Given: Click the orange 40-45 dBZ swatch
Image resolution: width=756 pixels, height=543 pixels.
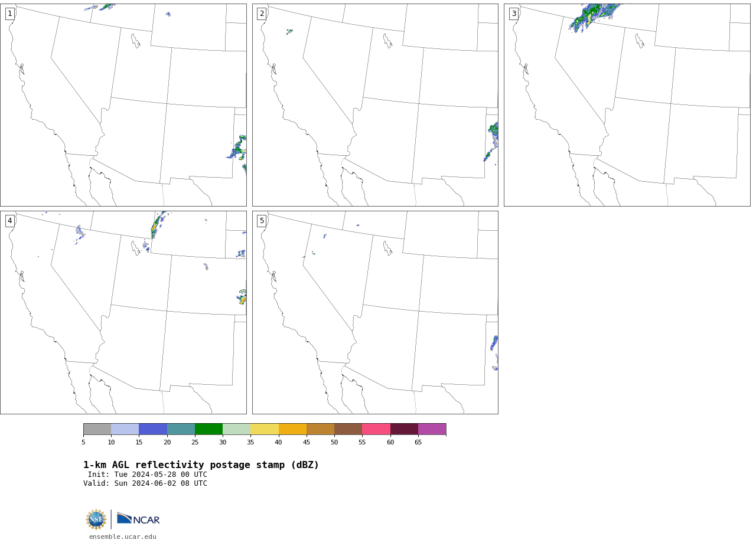Looking at the screenshot, I should (x=292, y=429).
